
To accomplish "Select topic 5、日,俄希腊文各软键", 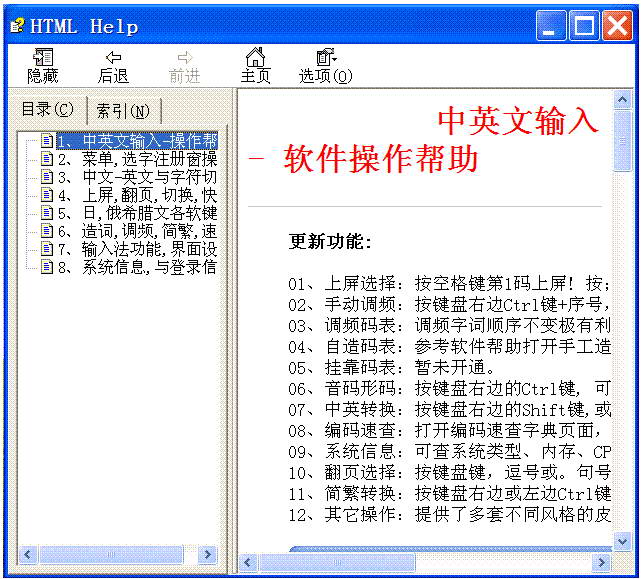I will point(137,213).
